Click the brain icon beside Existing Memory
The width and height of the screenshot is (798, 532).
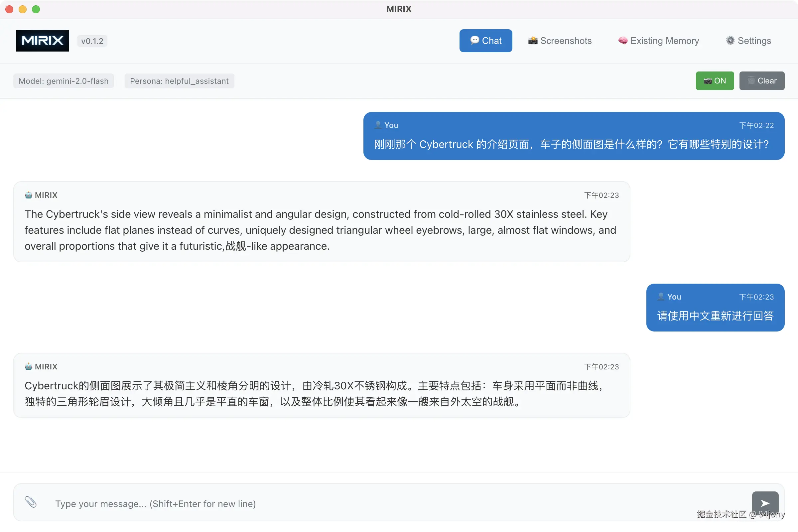(622, 41)
